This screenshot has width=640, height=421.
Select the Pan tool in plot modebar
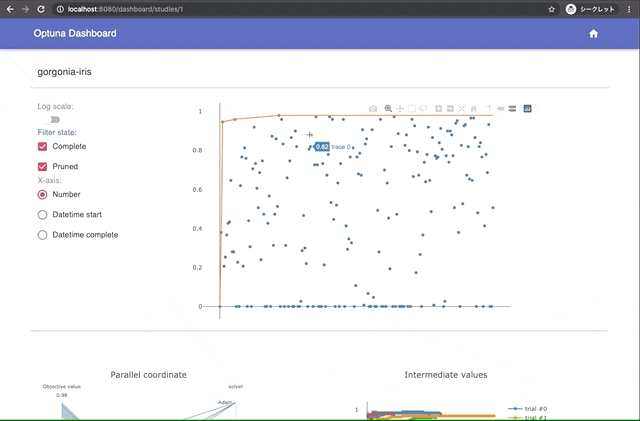point(400,109)
